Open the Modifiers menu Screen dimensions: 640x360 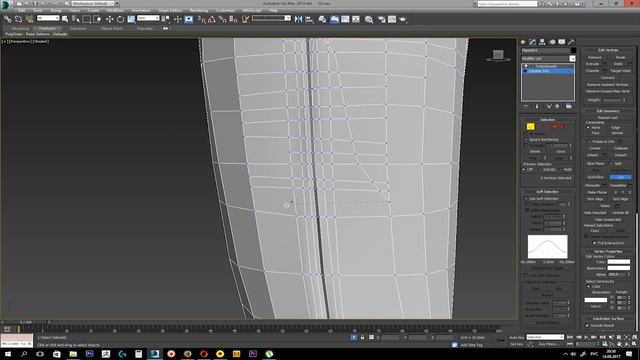point(115,10)
